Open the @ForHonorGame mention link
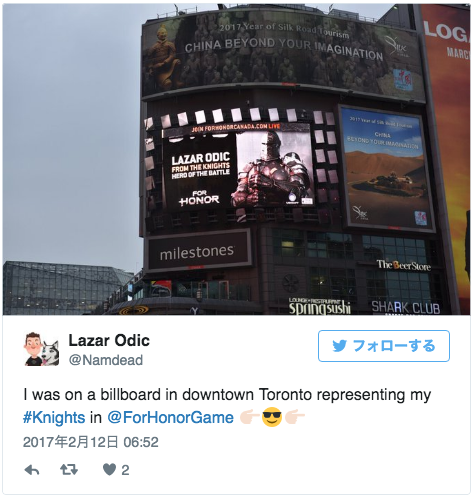This screenshot has width=474, height=498. click(170, 417)
